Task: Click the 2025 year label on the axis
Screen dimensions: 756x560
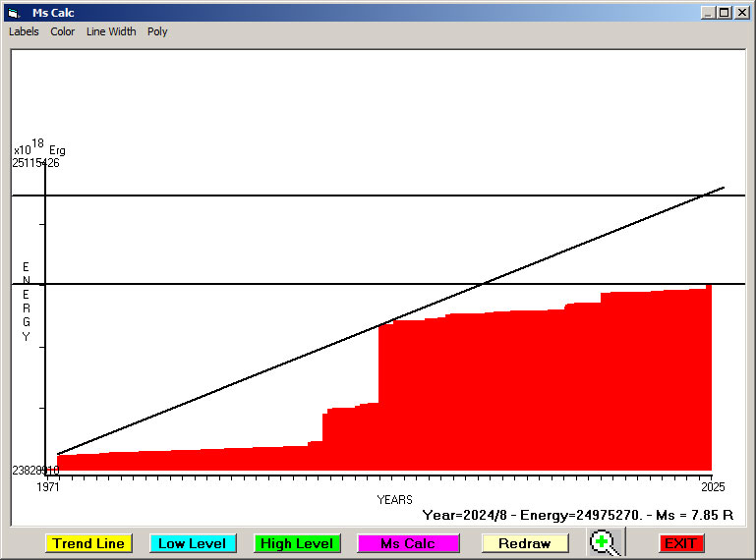Action: 711,486
